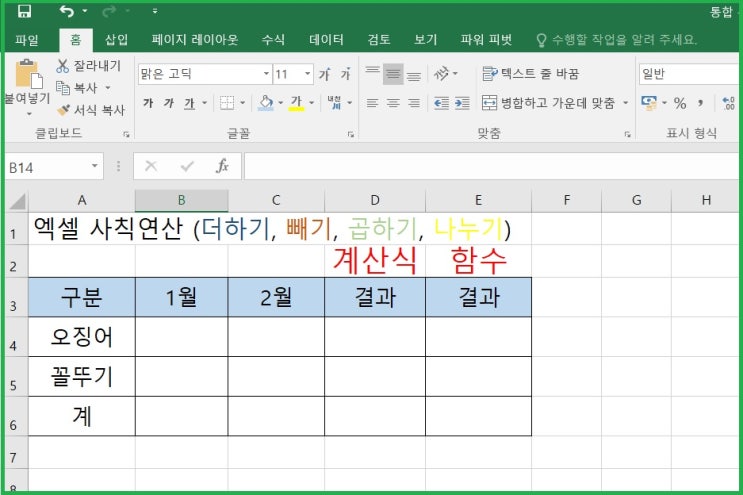Select middle align icon
743x495 pixels.
click(393, 73)
